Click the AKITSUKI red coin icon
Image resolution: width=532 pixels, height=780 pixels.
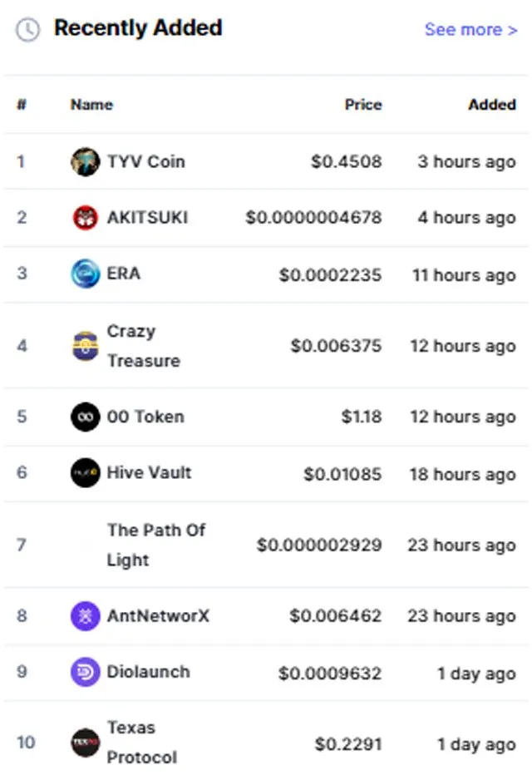[85, 217]
